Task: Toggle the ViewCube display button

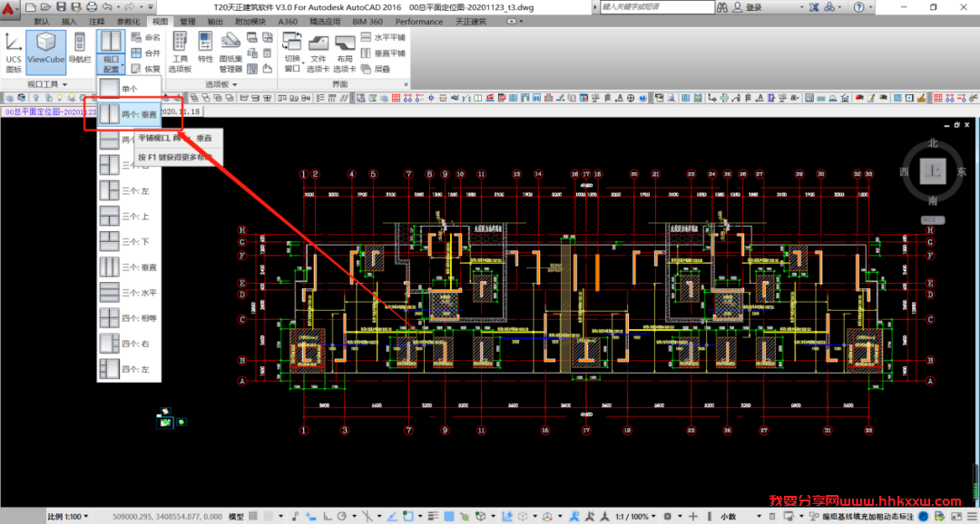Action: pyautogui.click(x=45, y=53)
